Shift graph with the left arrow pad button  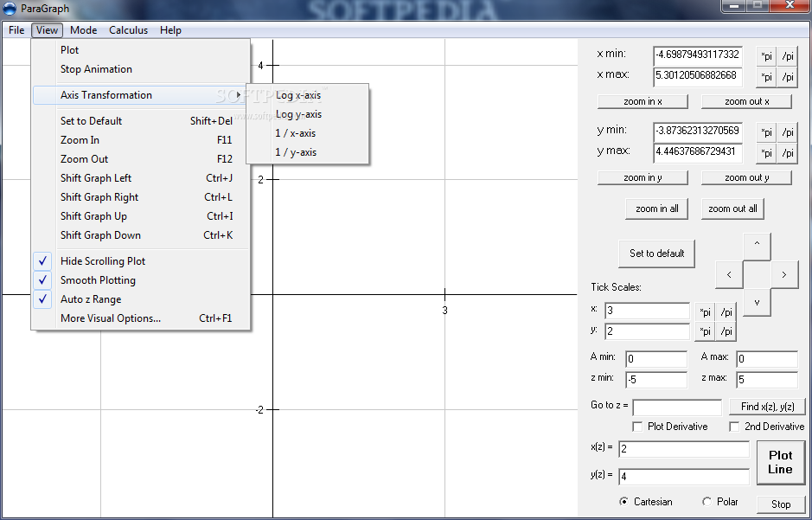click(729, 274)
